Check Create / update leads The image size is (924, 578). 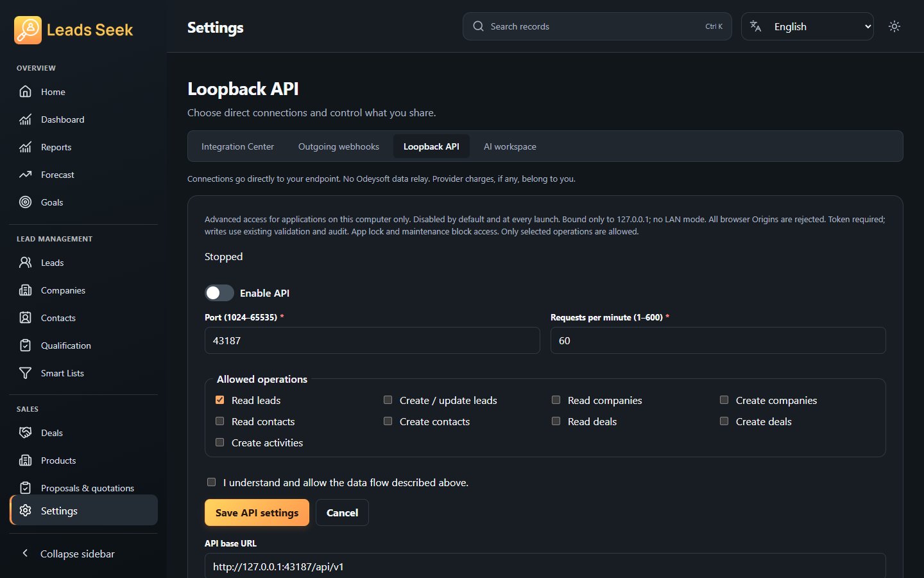(x=388, y=400)
